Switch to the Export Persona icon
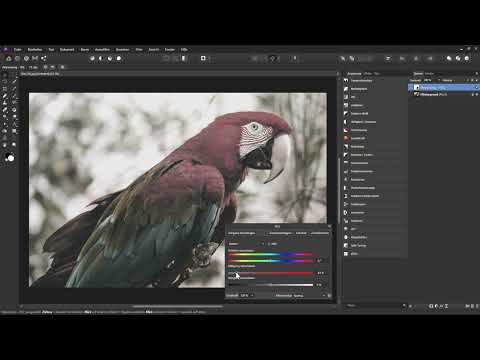This screenshot has height=360, width=480. tap(44, 58)
